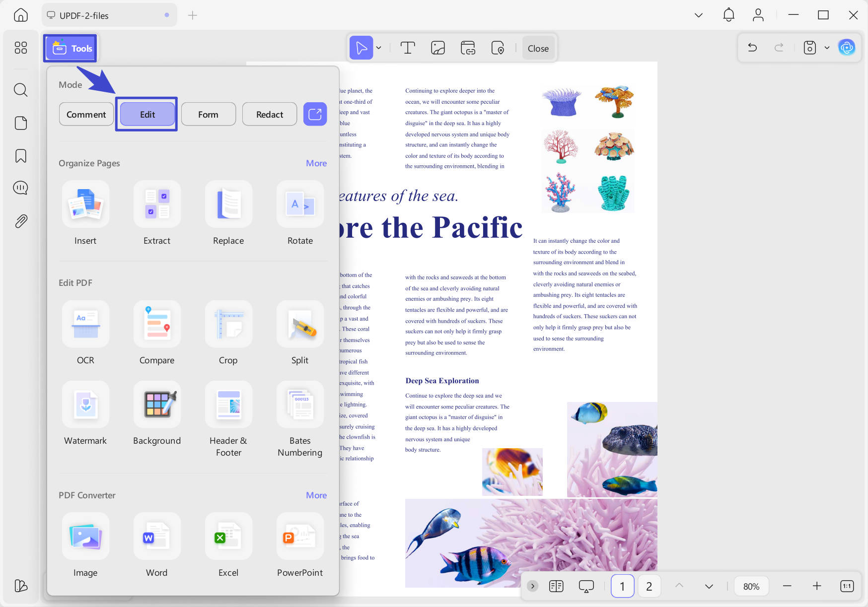Open the Bates Numbering tool
Viewport: 868px width, 607px height.
[300, 420]
